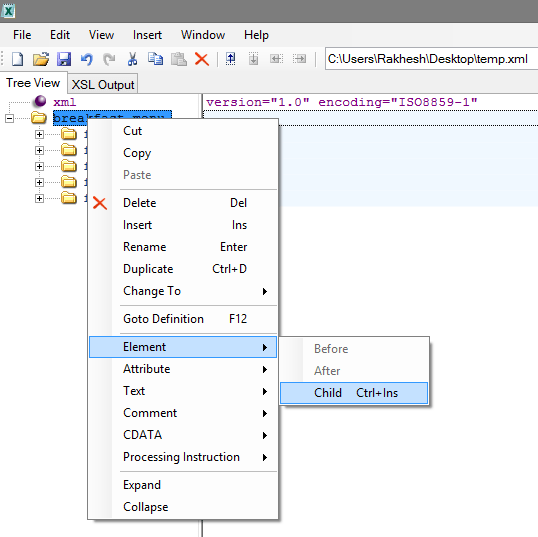
Task: Choose Duplicate in the context menu
Action: pos(183,269)
